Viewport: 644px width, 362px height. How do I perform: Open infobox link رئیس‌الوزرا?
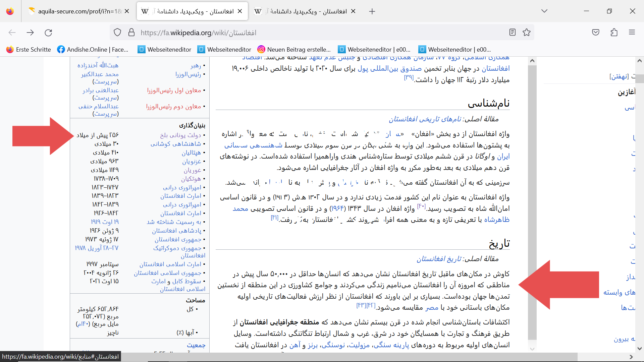[188, 74]
